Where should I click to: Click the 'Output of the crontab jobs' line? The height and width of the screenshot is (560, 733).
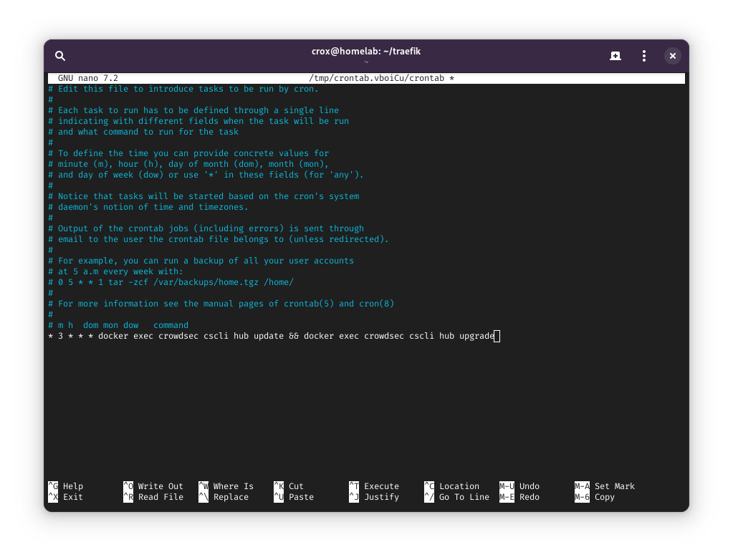pos(206,228)
